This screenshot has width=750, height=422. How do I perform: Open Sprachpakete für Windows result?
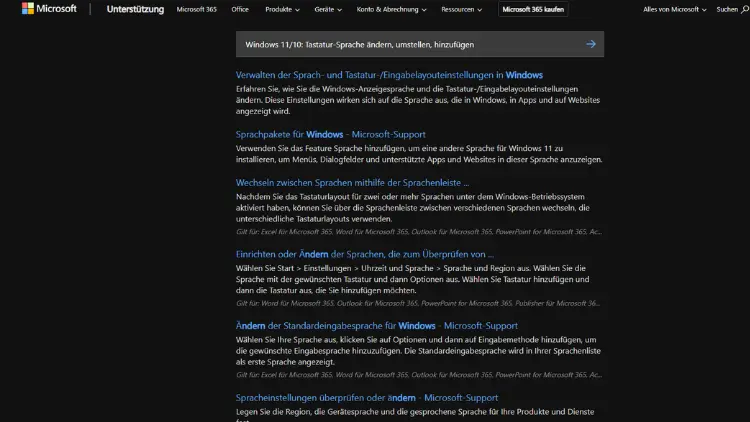coord(331,134)
